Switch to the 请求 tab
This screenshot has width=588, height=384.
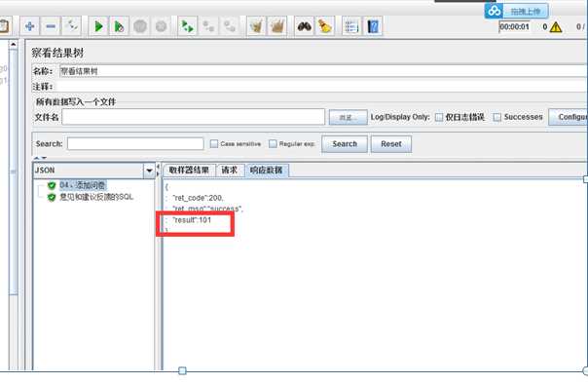pos(230,170)
